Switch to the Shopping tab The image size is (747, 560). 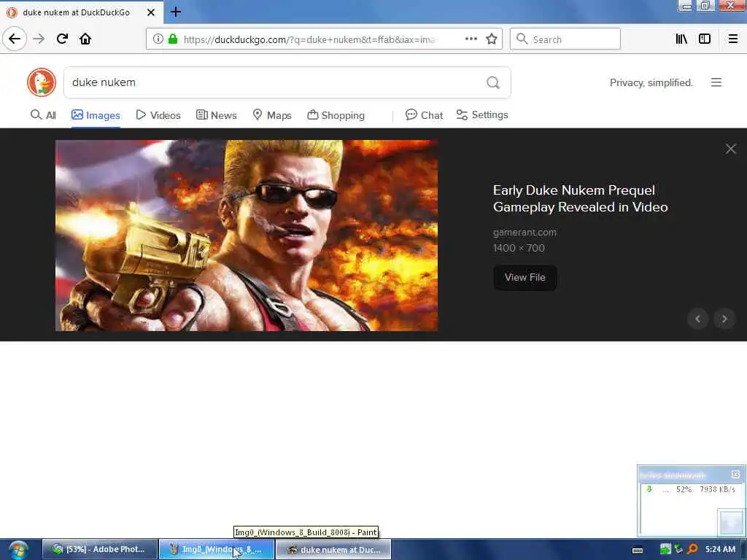(x=336, y=115)
